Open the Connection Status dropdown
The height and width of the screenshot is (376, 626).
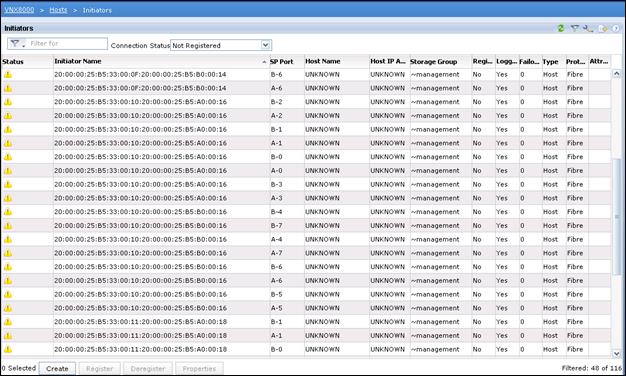[x=221, y=45]
